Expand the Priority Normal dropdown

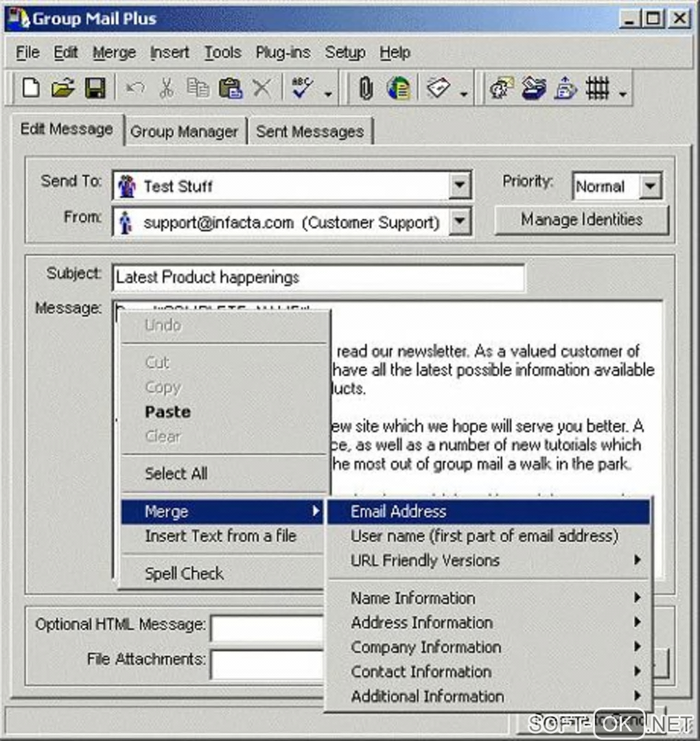pyautogui.click(x=650, y=186)
